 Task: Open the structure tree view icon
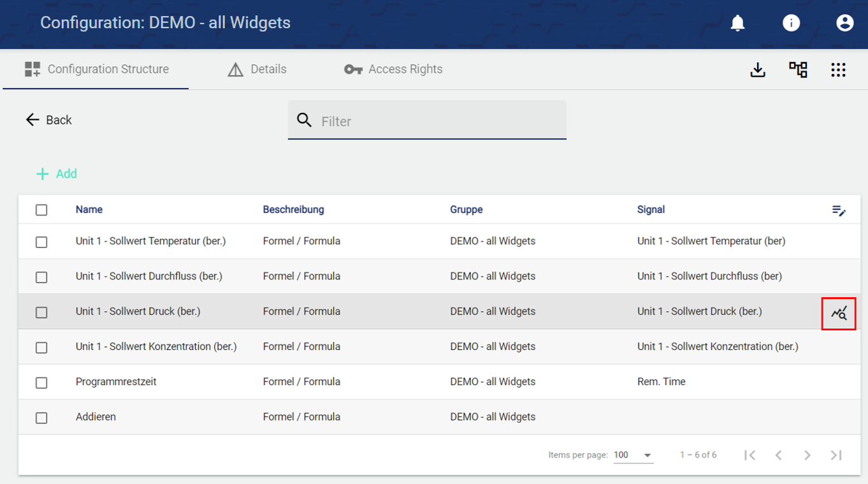tap(798, 70)
